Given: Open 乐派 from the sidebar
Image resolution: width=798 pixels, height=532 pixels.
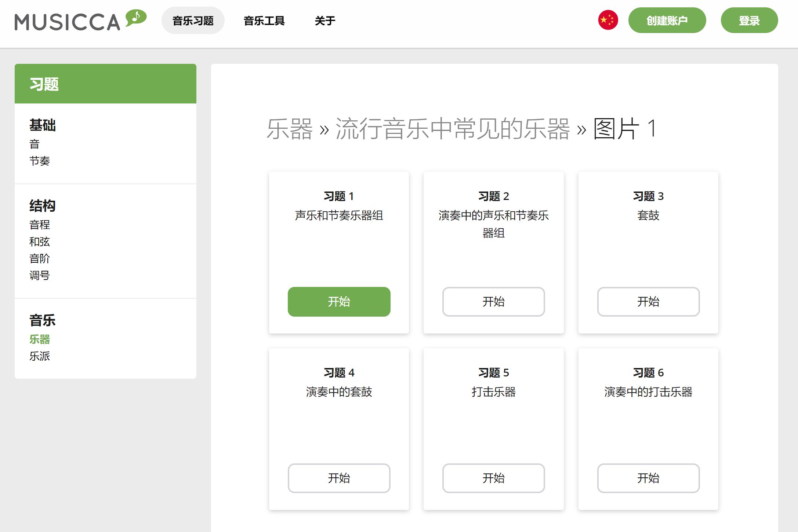Looking at the screenshot, I should point(40,356).
